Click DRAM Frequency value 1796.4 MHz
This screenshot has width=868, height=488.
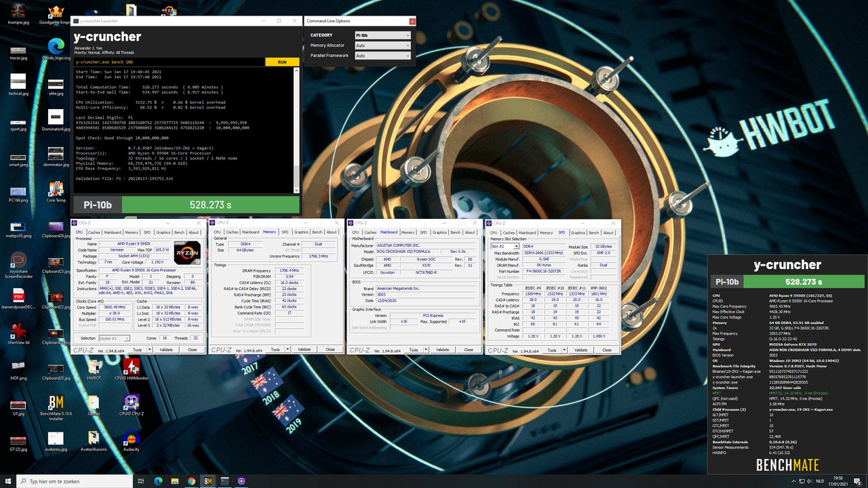pos(290,270)
